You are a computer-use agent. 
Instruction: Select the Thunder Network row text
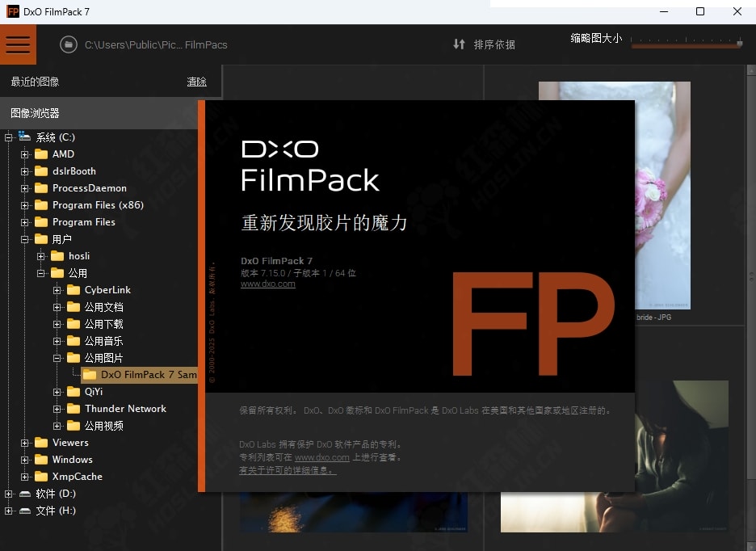pyautogui.click(x=125, y=409)
